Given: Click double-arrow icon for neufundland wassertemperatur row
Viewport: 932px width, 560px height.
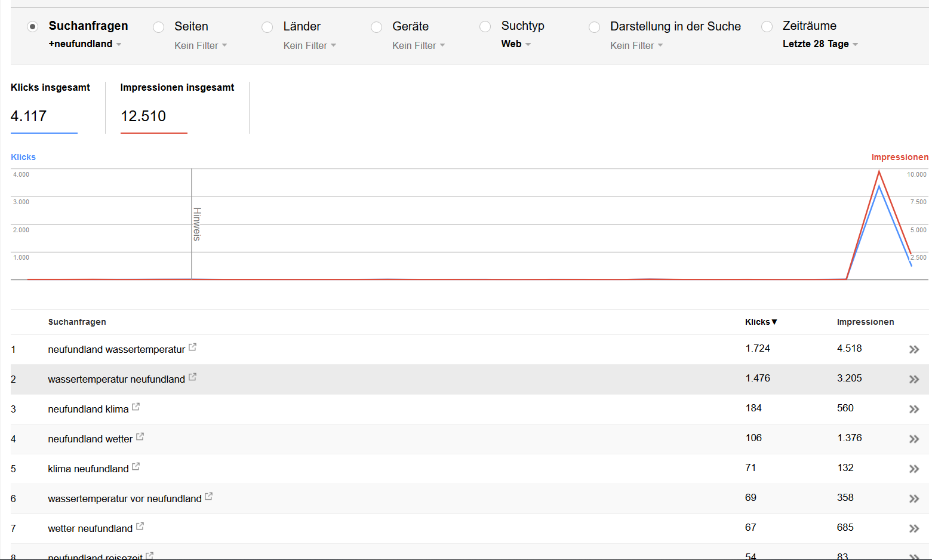Looking at the screenshot, I should (x=913, y=350).
